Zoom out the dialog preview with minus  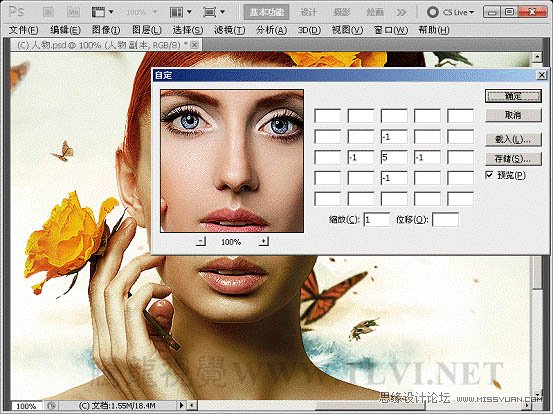(x=201, y=241)
